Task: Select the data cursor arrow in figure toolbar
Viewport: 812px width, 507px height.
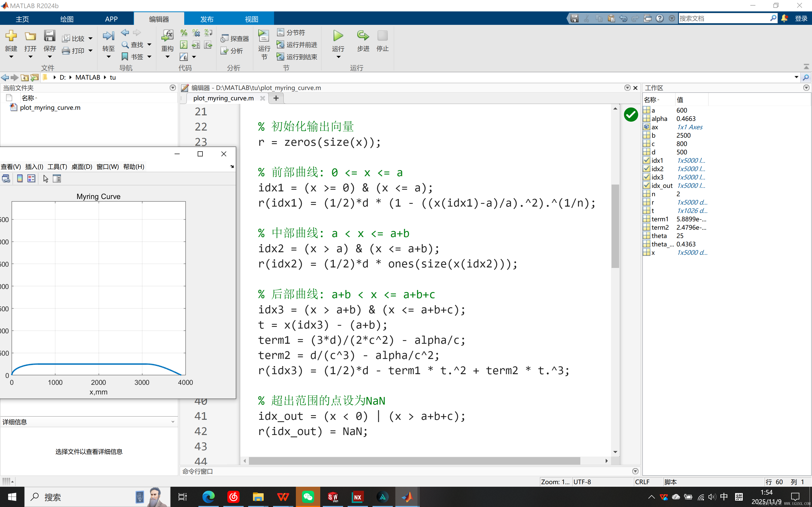Action: coord(45,179)
